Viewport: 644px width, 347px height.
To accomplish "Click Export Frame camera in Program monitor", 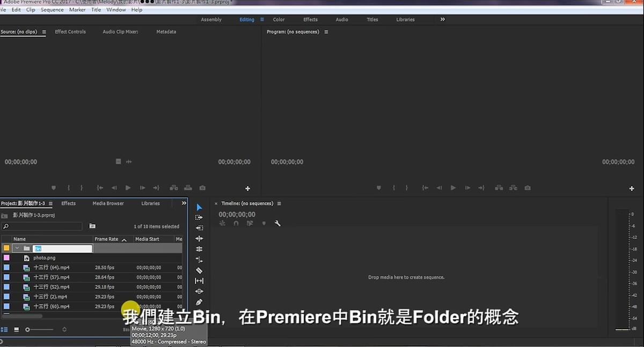I will point(528,188).
